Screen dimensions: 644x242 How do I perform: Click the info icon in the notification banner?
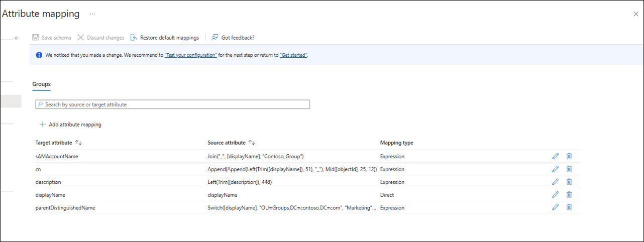coord(39,55)
